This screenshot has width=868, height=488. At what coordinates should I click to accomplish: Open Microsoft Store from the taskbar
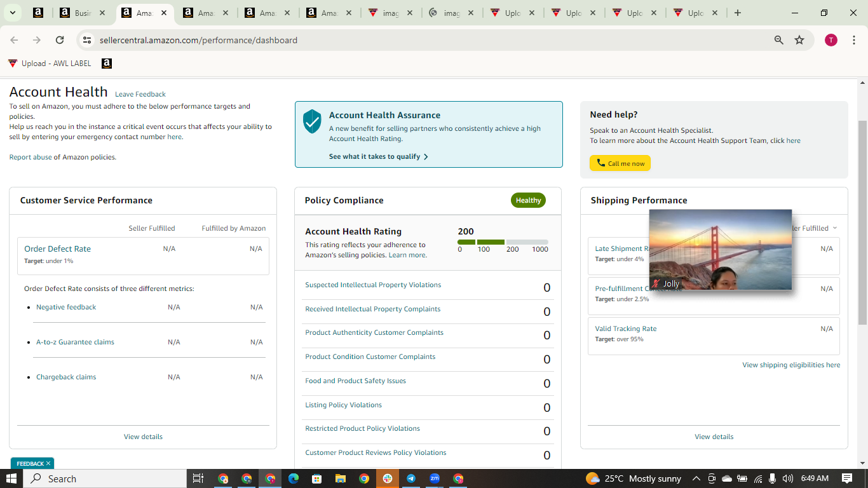click(316, 478)
